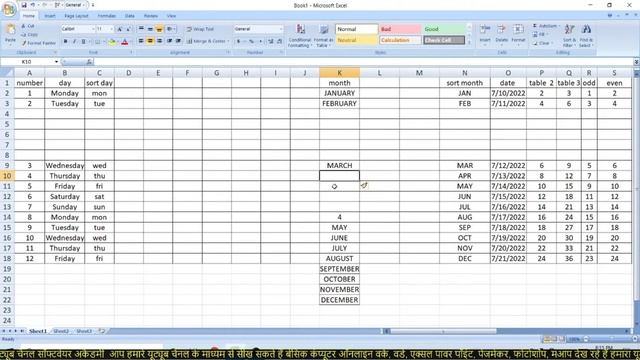This screenshot has height=360, width=640.
Task: Toggle Bottom Align
Action: click(159, 29)
